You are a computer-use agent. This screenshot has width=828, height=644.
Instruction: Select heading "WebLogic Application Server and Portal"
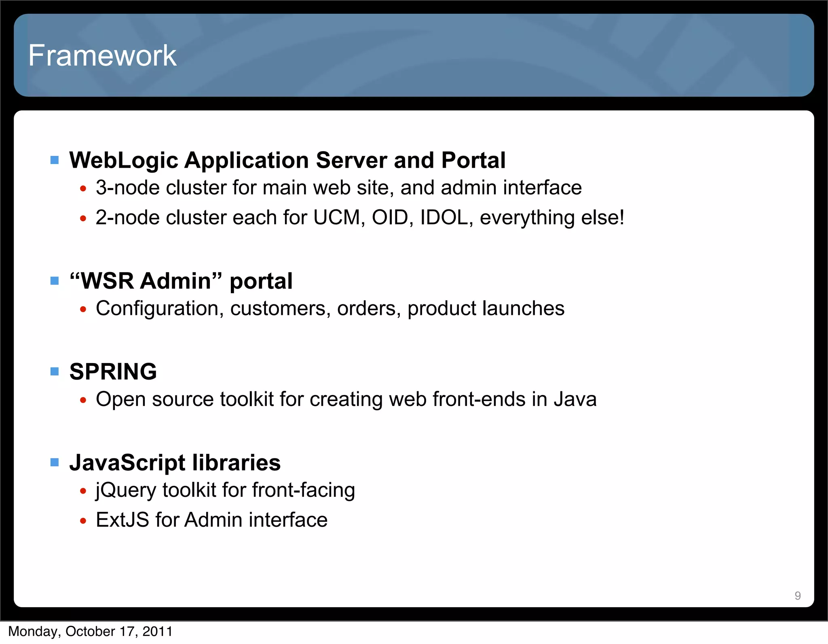pos(287,160)
